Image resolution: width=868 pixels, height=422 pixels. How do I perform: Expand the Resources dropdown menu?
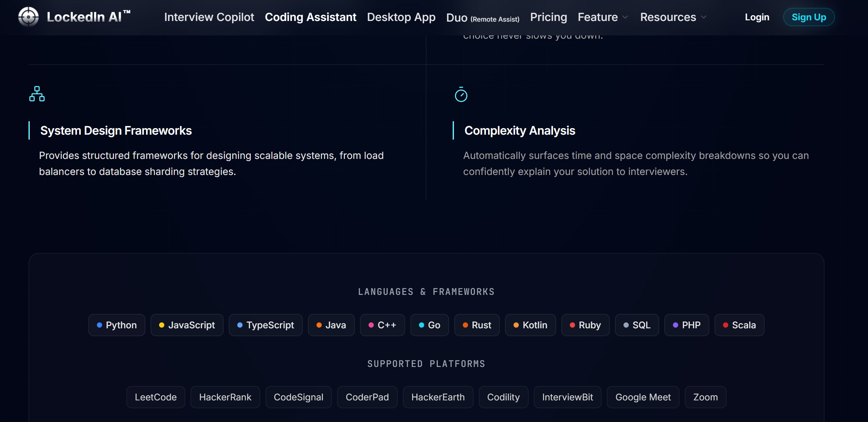point(673,17)
